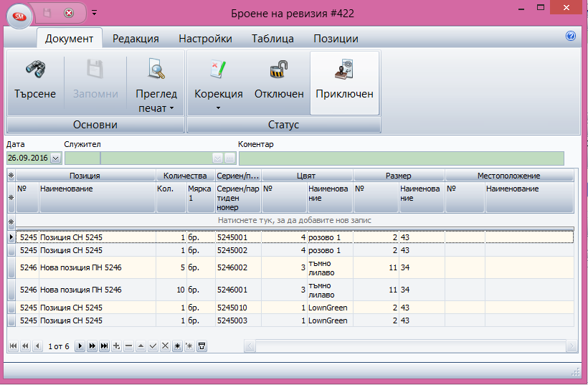Screen dimensions: 588x385
Task: Click the Цвят band header
Action: pos(307,176)
